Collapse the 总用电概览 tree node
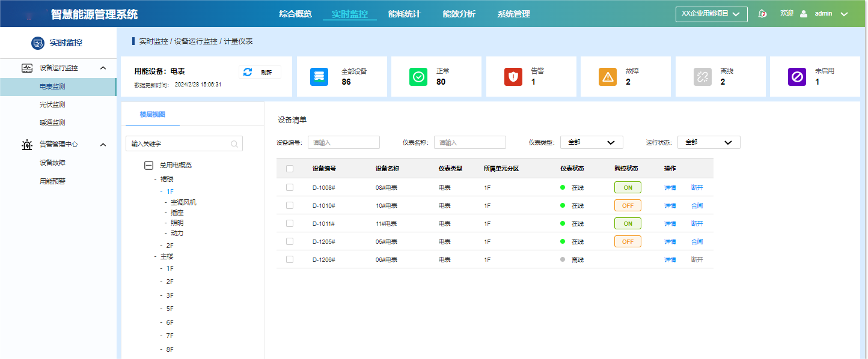The image size is (868, 359). click(x=148, y=165)
